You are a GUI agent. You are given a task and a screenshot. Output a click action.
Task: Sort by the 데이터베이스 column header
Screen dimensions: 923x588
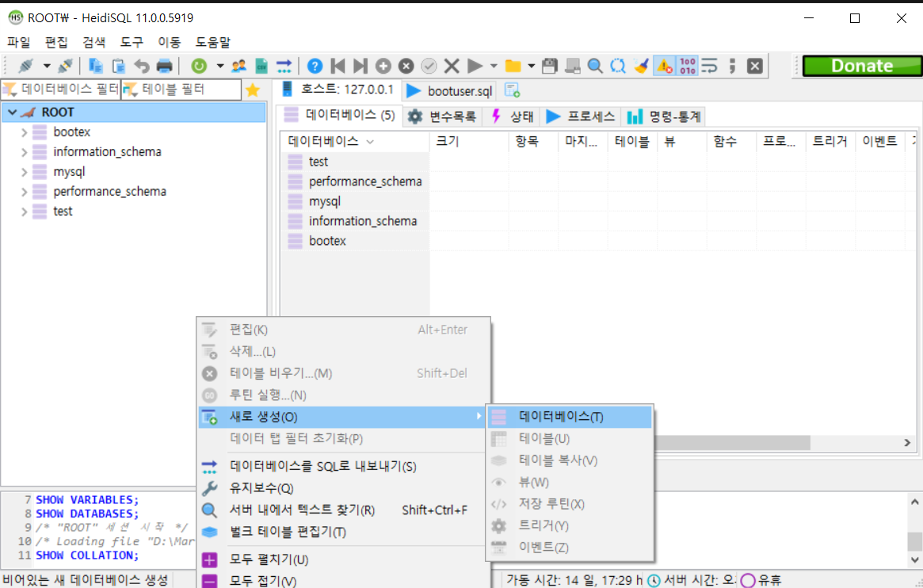click(354, 141)
